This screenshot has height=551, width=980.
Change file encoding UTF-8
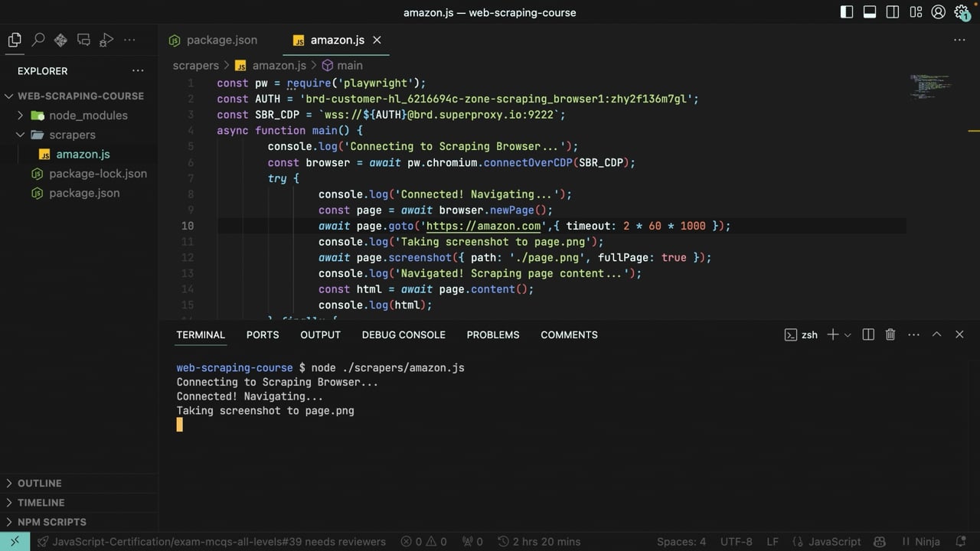pyautogui.click(x=737, y=542)
